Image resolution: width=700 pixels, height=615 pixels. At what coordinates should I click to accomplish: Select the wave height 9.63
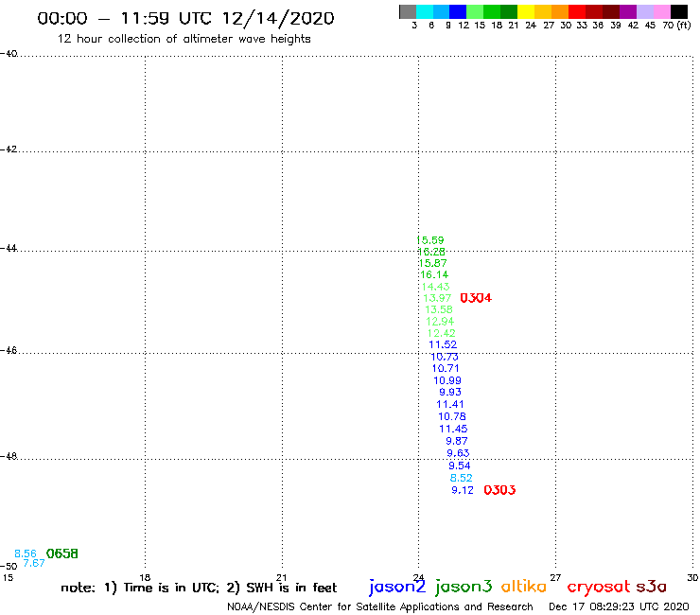[459, 453]
